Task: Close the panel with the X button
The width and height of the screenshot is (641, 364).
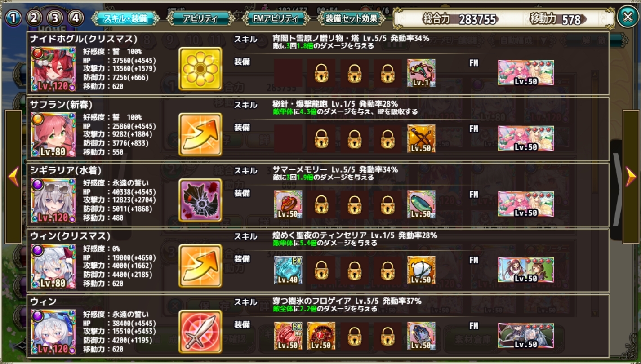Action: 628,18
